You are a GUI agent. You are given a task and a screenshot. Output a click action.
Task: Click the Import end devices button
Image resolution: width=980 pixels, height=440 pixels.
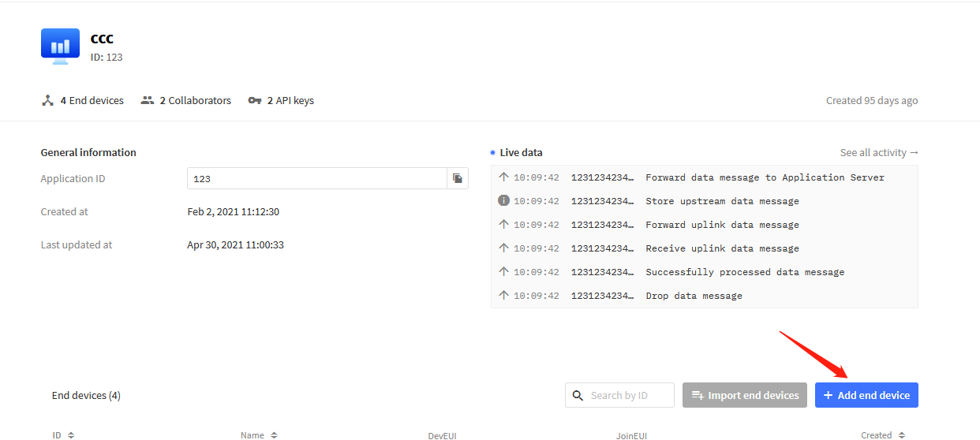745,395
